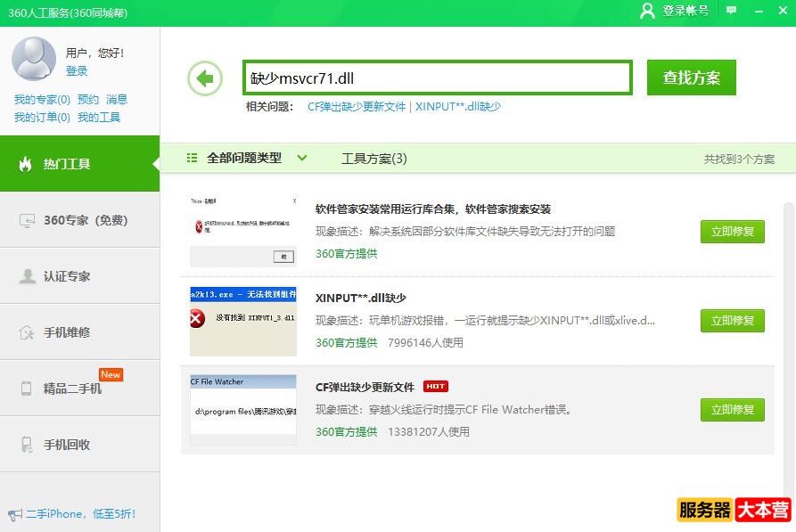796x532 pixels.
Task: Click the 13381207人使用 usage count
Action: [x=429, y=432]
